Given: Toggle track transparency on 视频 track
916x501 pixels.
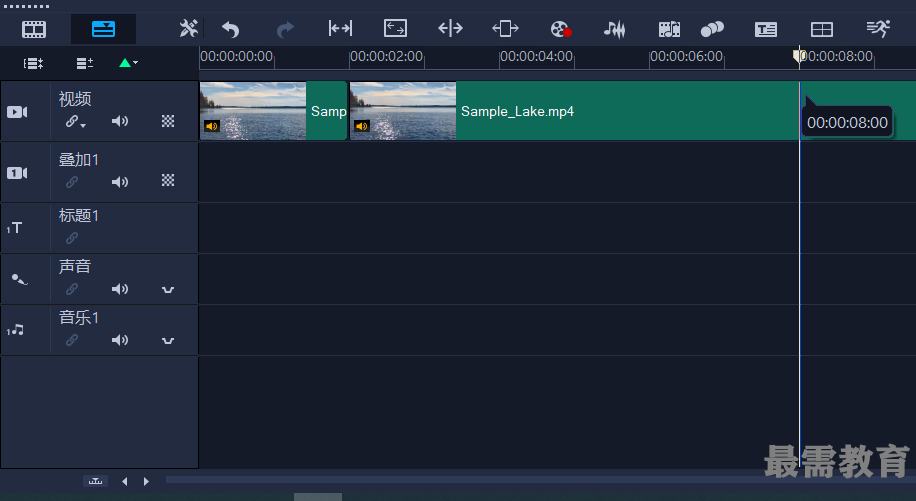Looking at the screenshot, I should (x=168, y=121).
